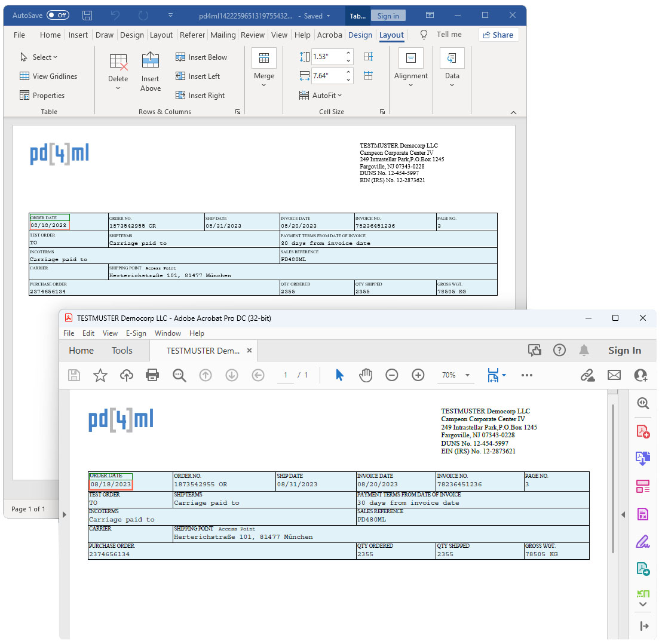662x644 pixels.
Task: Click the star bookmark icon in Acrobat
Action: click(x=100, y=375)
